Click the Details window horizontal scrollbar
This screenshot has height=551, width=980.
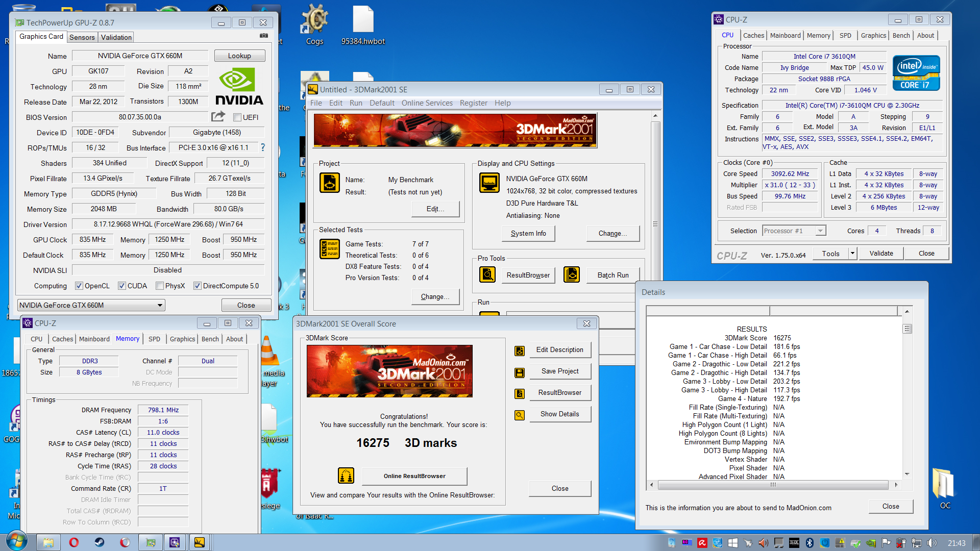[773, 485]
